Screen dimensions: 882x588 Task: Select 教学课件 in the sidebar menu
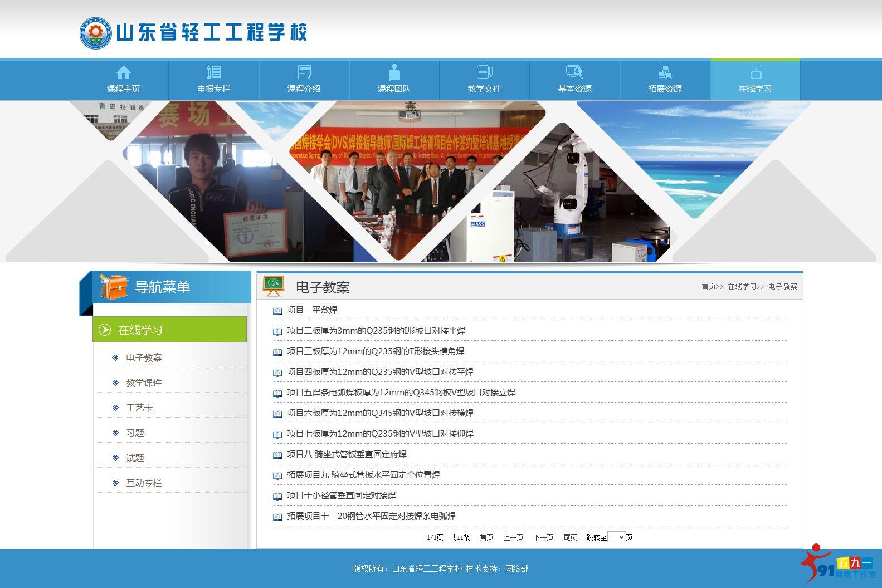(x=144, y=383)
